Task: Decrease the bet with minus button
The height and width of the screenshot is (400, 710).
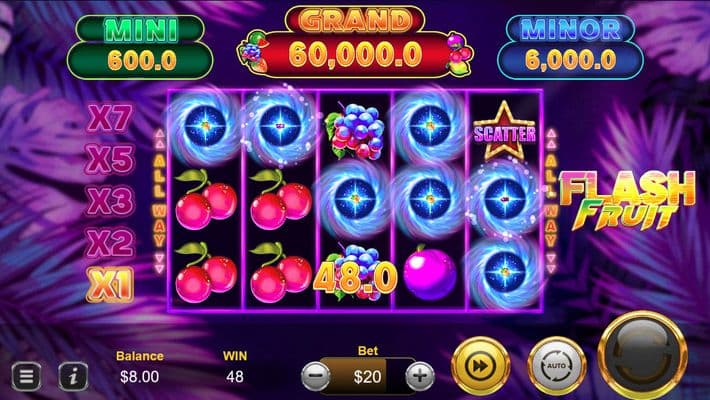Action: click(x=316, y=376)
